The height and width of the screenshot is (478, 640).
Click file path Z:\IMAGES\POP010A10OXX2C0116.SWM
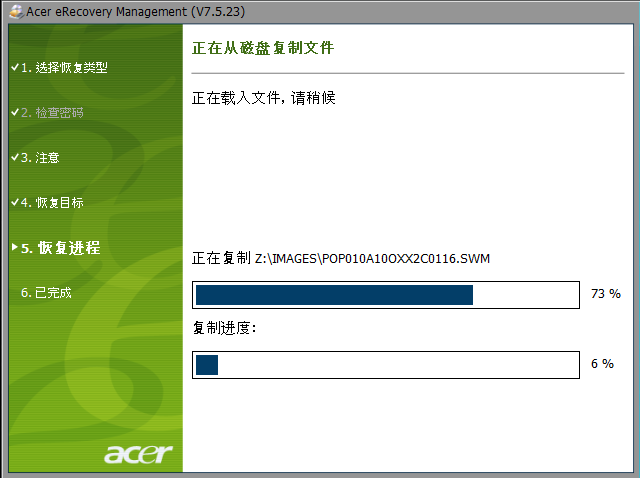point(372,259)
